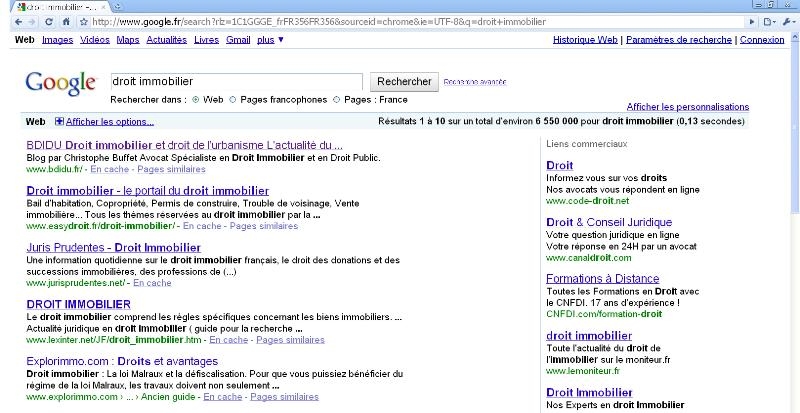Click the www.canaldroit.com ad URL
This screenshot has height=413, width=800.
588,258
